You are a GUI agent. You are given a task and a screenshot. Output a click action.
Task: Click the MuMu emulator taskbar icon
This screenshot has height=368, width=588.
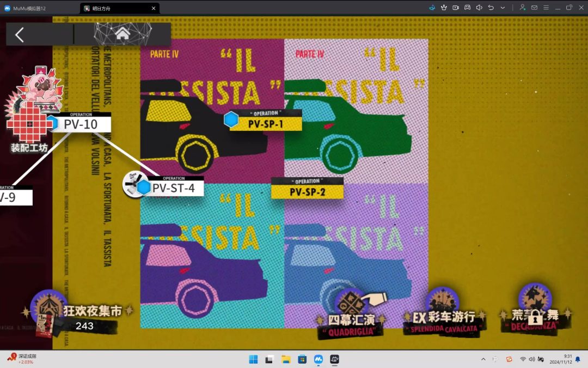(318, 359)
